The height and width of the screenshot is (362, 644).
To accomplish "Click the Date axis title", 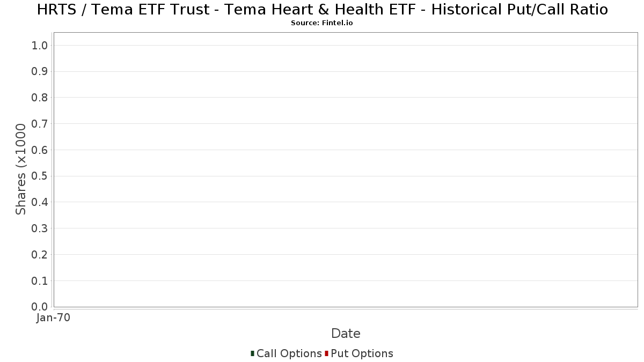I will [346, 334].
